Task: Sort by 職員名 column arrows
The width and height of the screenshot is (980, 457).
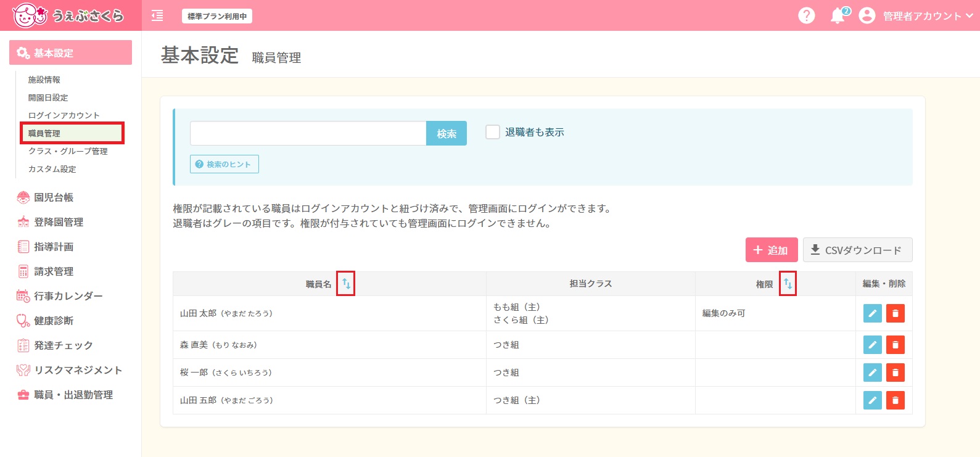Action: (x=346, y=284)
